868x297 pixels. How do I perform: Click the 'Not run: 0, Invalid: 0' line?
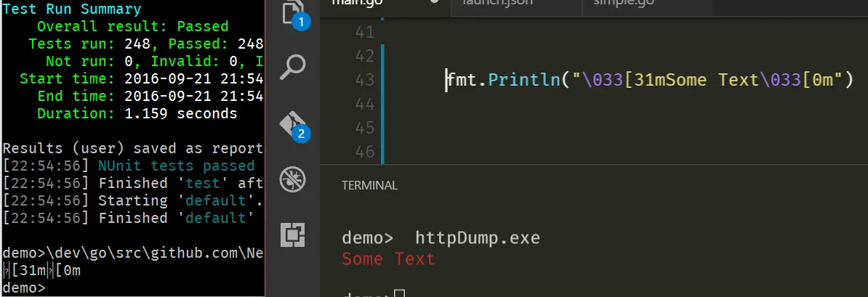[154, 61]
